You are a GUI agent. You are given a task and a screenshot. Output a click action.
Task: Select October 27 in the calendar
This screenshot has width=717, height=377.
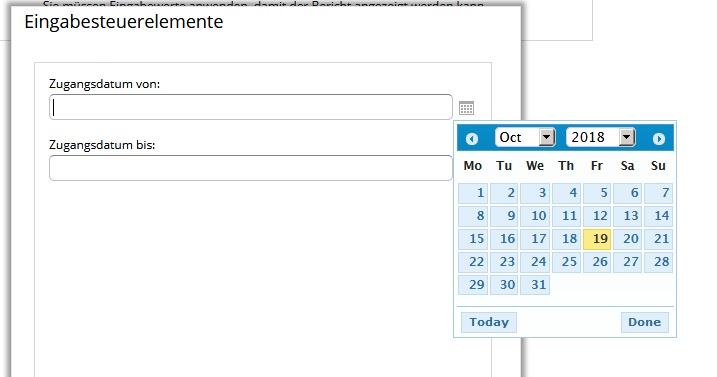click(628, 262)
